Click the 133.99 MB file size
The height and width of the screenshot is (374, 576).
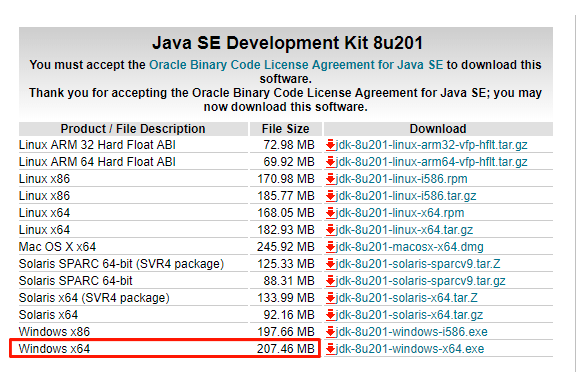pyautogui.click(x=286, y=298)
